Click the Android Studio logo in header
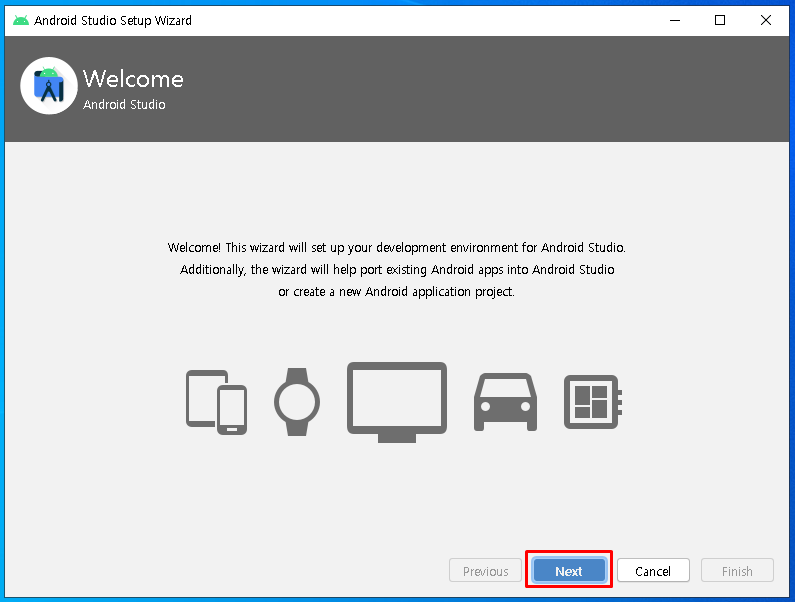The image size is (795, 602). point(49,86)
